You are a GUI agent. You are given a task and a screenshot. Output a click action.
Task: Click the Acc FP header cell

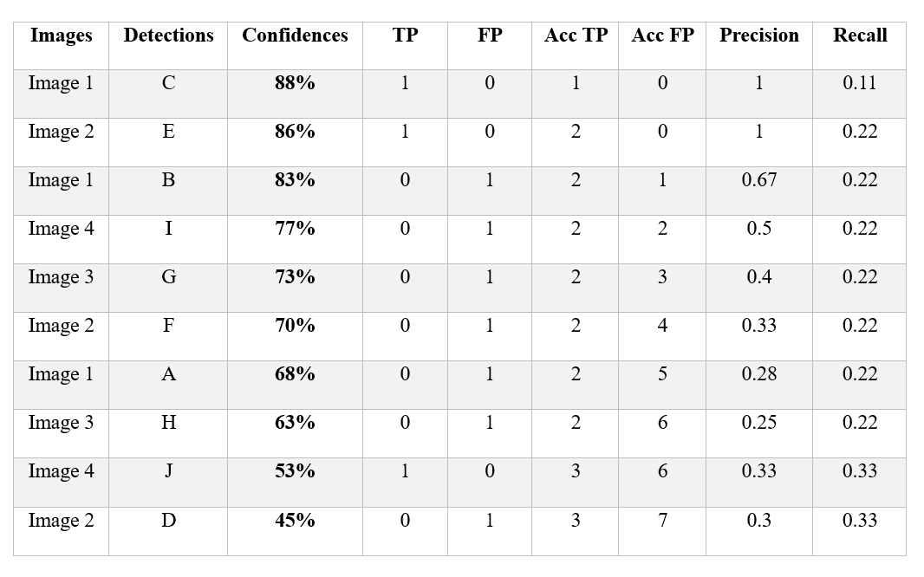(x=663, y=36)
